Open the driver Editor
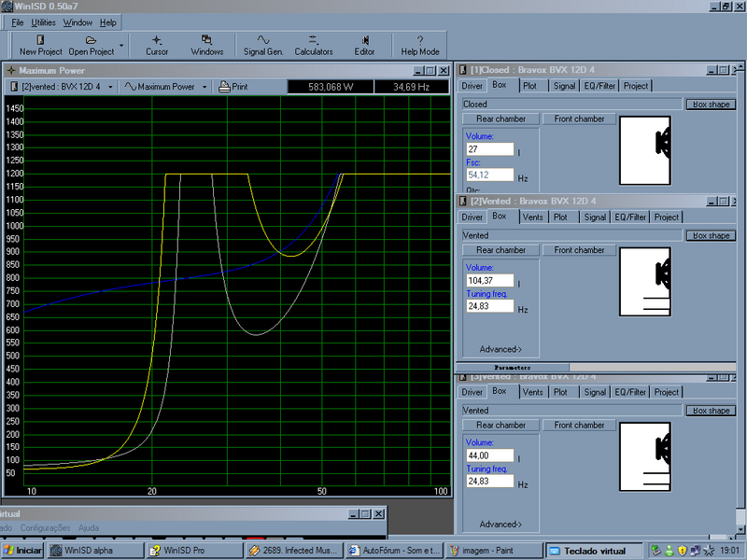 pos(364,45)
